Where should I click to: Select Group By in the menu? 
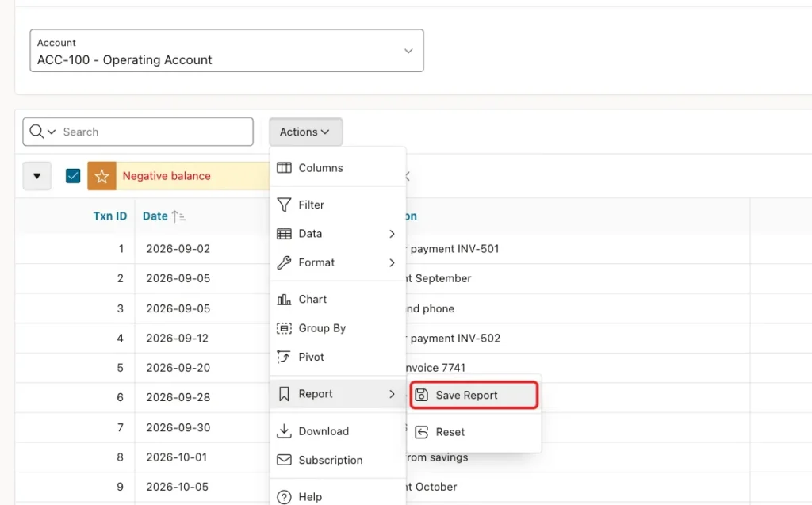click(x=338, y=328)
